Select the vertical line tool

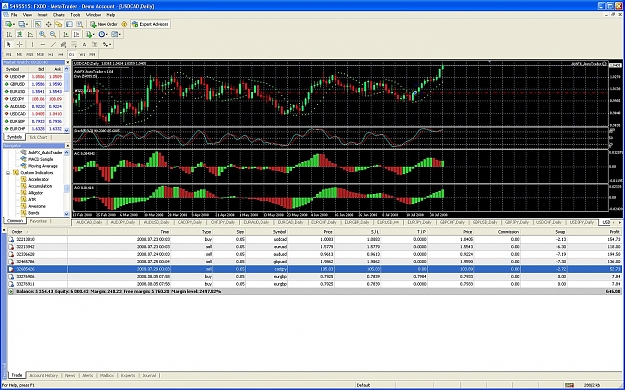pyautogui.click(x=32, y=44)
